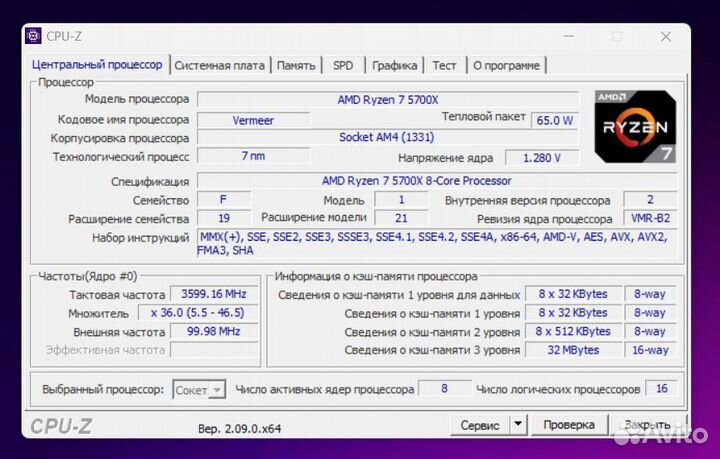Click the AMD Ryzen 7 logo badge
Viewport: 720px width, 459px height.
(635, 127)
